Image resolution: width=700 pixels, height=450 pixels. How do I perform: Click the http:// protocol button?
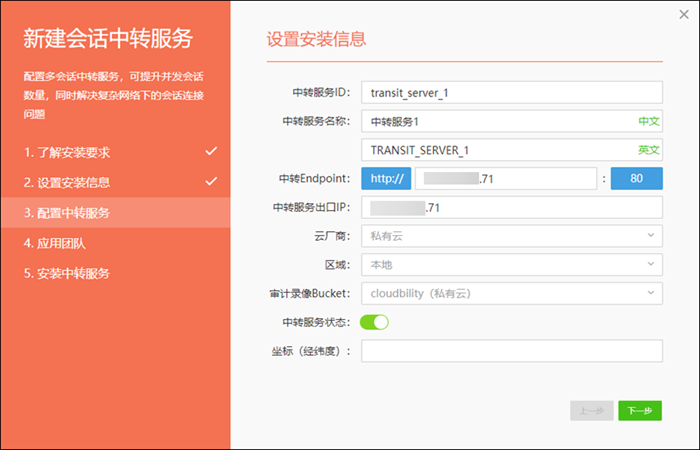[385, 179]
